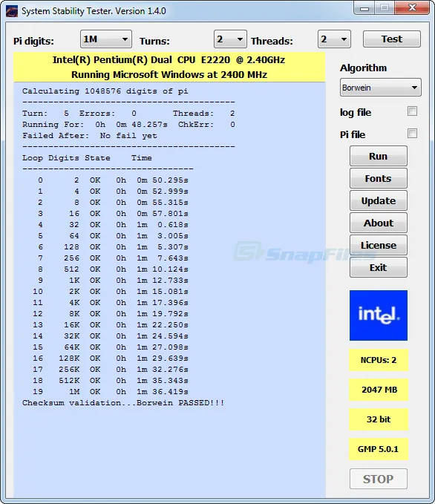The image size is (435, 504).
Task: Select loop 19 row with 1M digits
Action: 111,391
